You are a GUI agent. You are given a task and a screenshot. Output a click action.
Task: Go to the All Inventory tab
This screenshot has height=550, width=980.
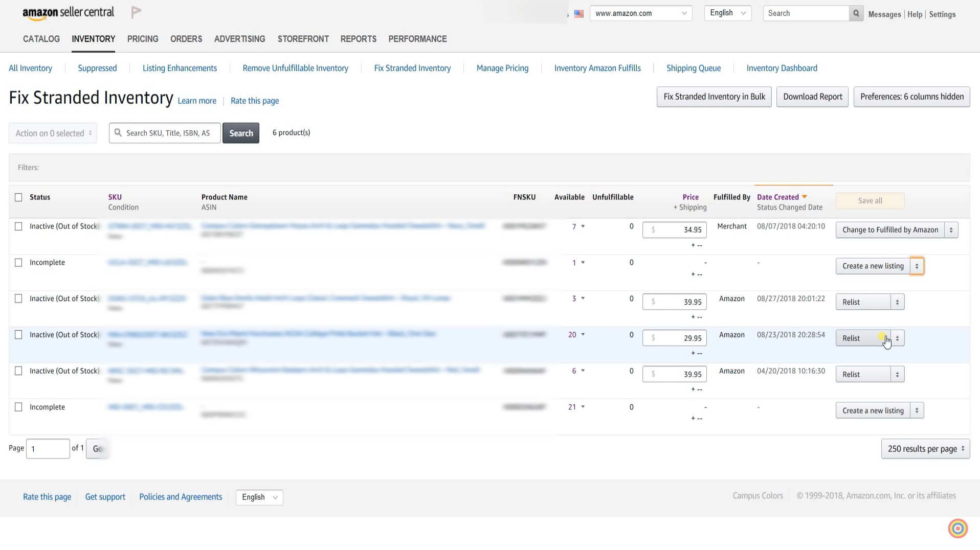30,68
